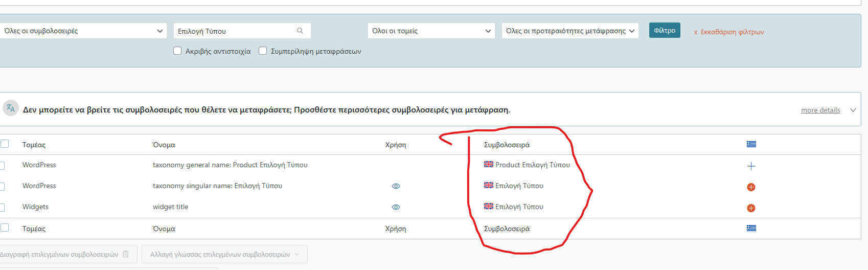Click red plus icon in widget title row
Screen dimensions: 868x270
click(x=751, y=208)
